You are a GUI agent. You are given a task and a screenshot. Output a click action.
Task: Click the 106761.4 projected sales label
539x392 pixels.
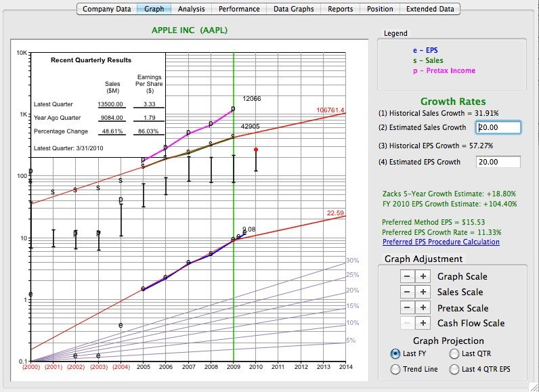[330, 110]
